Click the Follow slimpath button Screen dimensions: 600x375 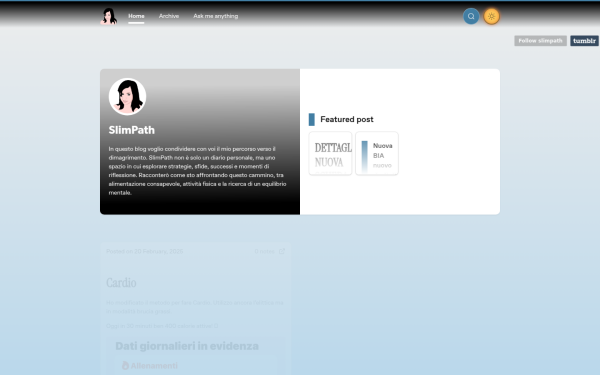540,41
